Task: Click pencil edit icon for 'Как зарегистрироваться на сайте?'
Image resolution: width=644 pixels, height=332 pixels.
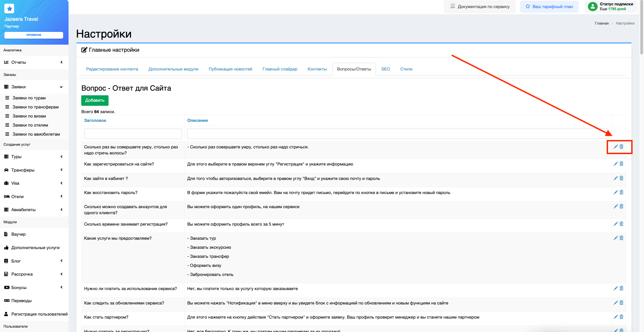Action: click(x=615, y=164)
